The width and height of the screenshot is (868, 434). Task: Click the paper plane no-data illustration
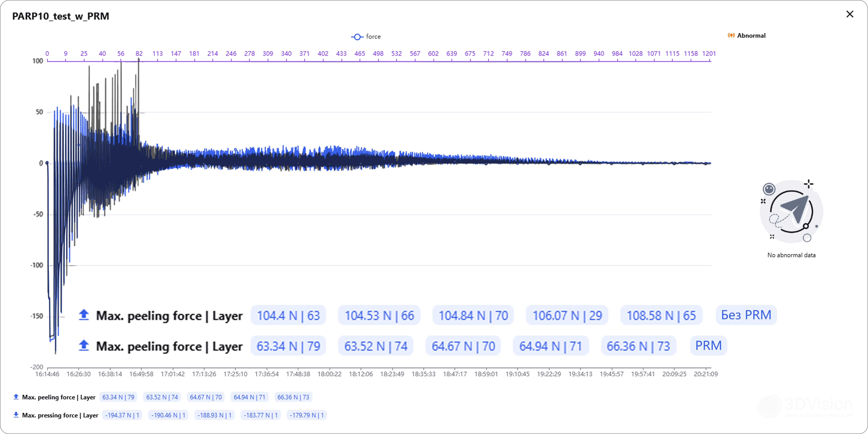tap(791, 211)
